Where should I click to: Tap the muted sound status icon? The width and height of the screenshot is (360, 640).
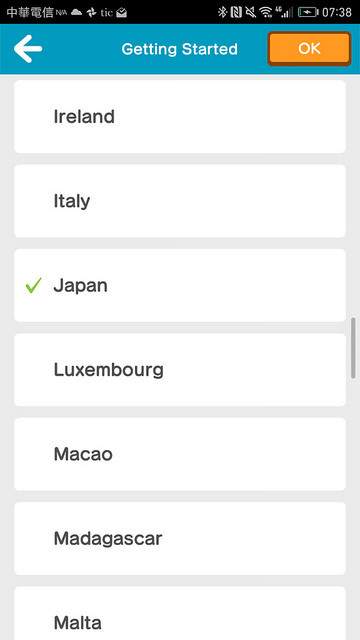tap(251, 12)
